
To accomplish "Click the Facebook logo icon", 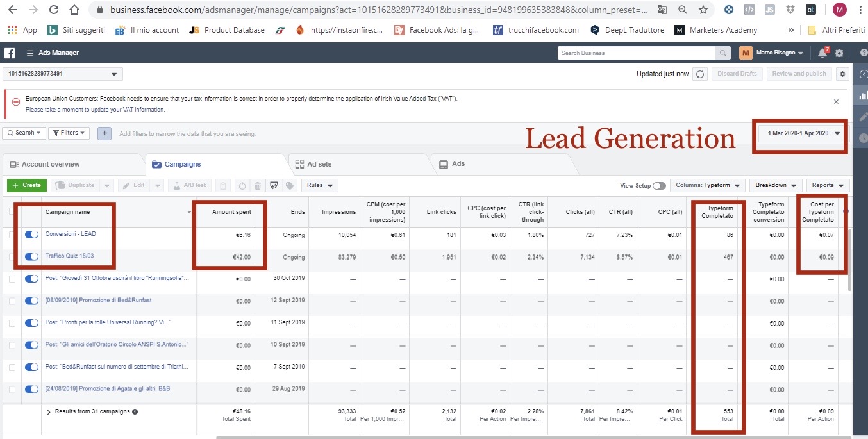I will [10, 53].
